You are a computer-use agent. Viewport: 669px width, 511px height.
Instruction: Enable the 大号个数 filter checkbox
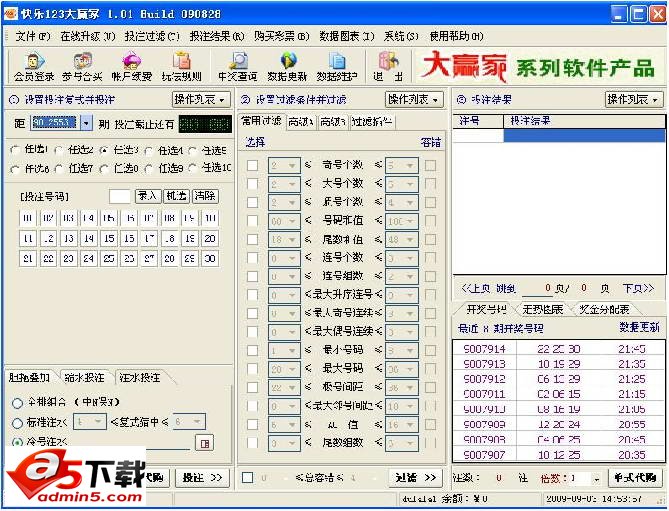click(x=252, y=183)
